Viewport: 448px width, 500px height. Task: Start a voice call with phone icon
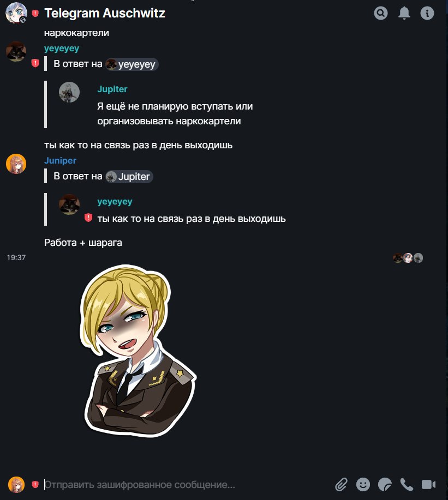pyautogui.click(x=407, y=484)
